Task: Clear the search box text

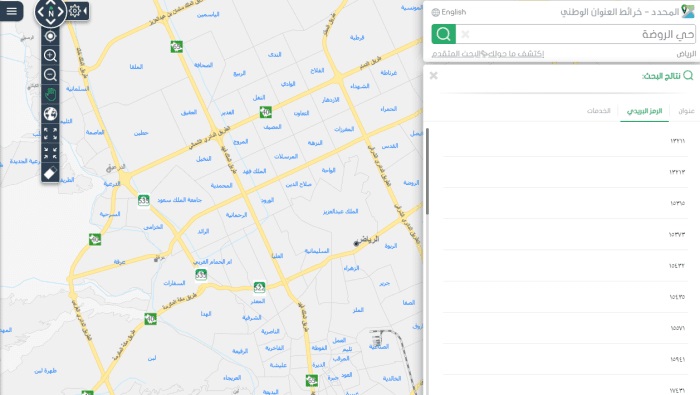Action: click(465, 34)
